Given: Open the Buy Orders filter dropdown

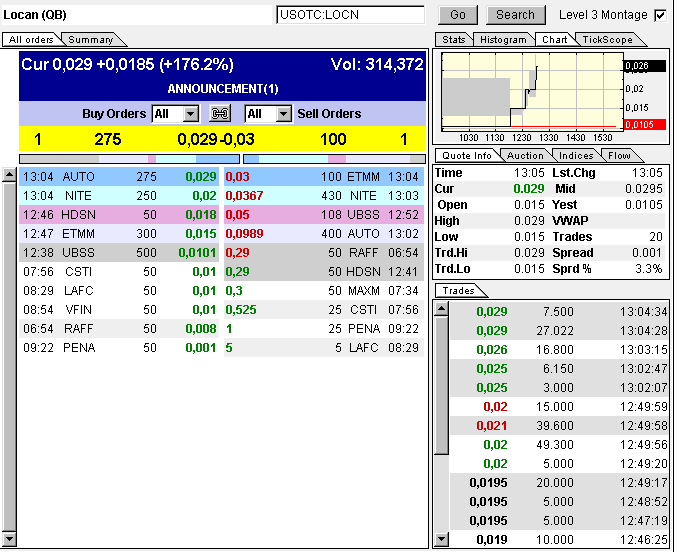Looking at the screenshot, I should [x=189, y=114].
